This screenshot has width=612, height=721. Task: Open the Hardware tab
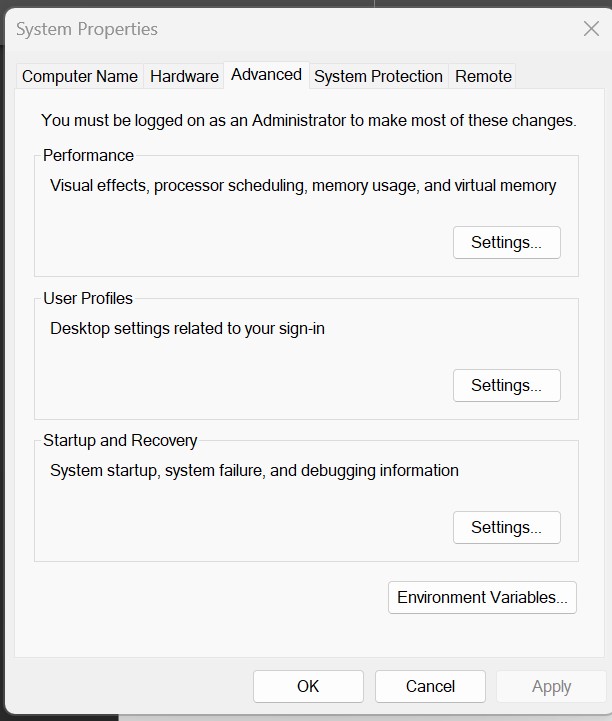coord(184,76)
